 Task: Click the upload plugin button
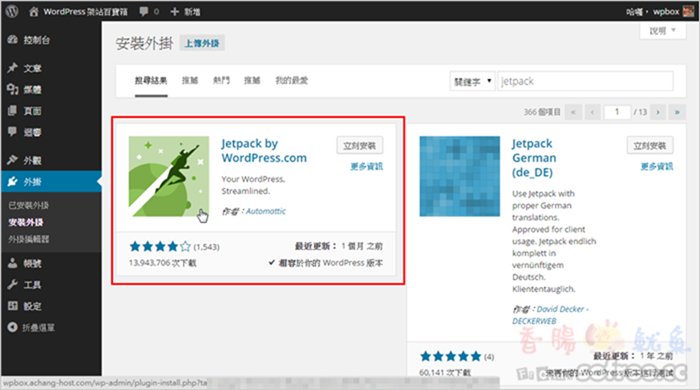pyautogui.click(x=202, y=43)
